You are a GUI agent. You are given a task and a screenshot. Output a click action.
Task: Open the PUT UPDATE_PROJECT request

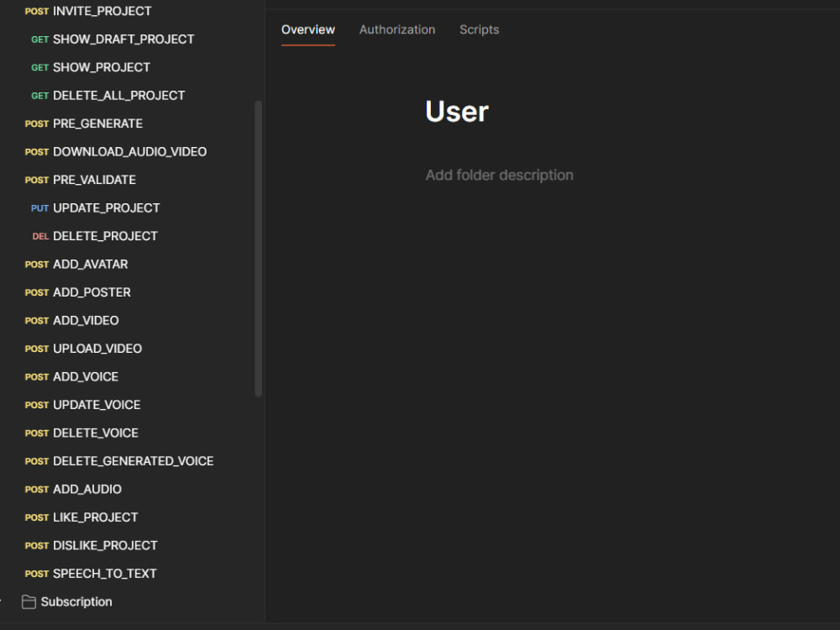tap(96, 207)
